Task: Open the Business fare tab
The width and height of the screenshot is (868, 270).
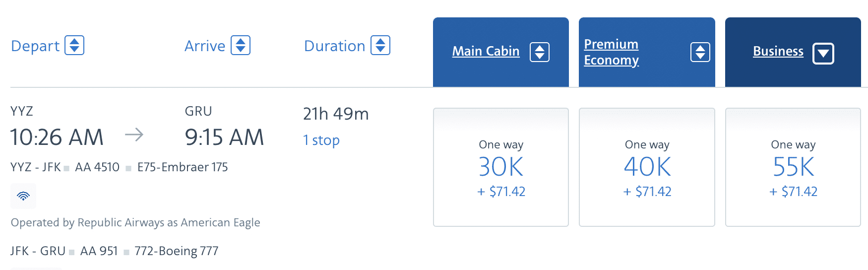Action: [x=778, y=52]
